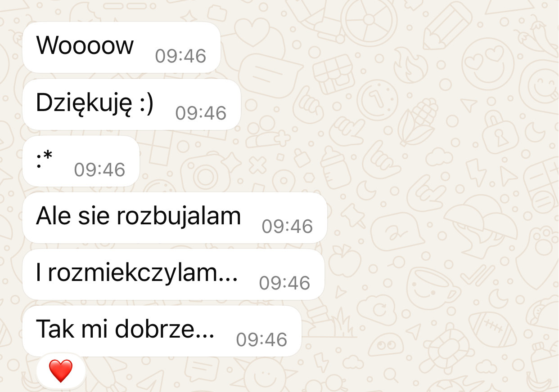Click the letter "I" starting "I rozmiekczylam..."
Image resolution: width=559 pixels, height=392 pixels.
tap(39, 273)
